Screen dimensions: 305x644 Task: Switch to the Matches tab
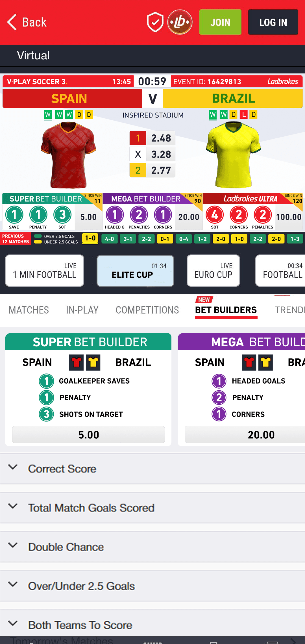pyautogui.click(x=29, y=310)
